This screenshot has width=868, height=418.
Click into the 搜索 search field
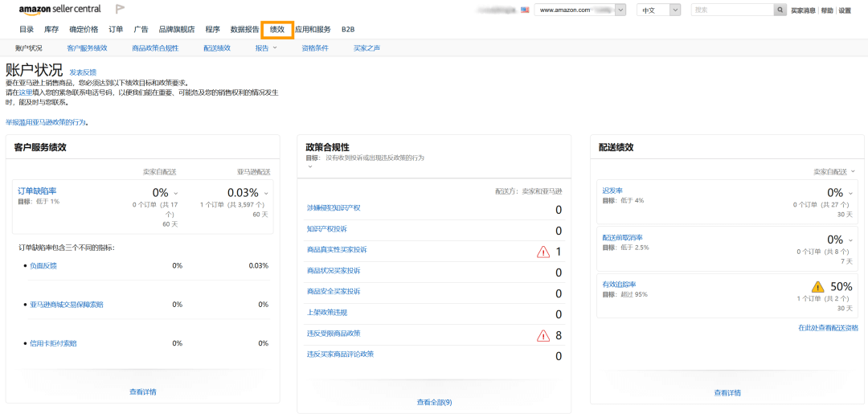731,10
